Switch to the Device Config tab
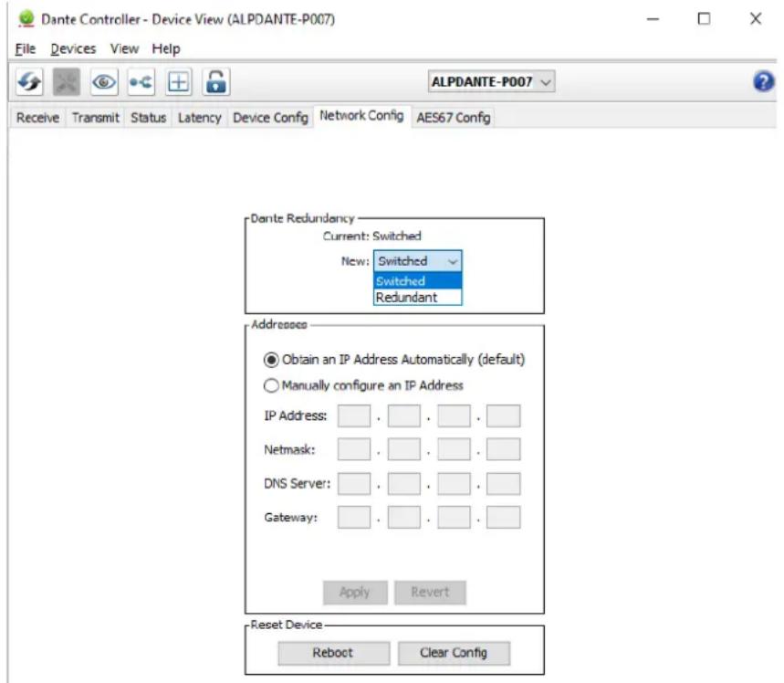The image size is (784, 683). point(270,118)
